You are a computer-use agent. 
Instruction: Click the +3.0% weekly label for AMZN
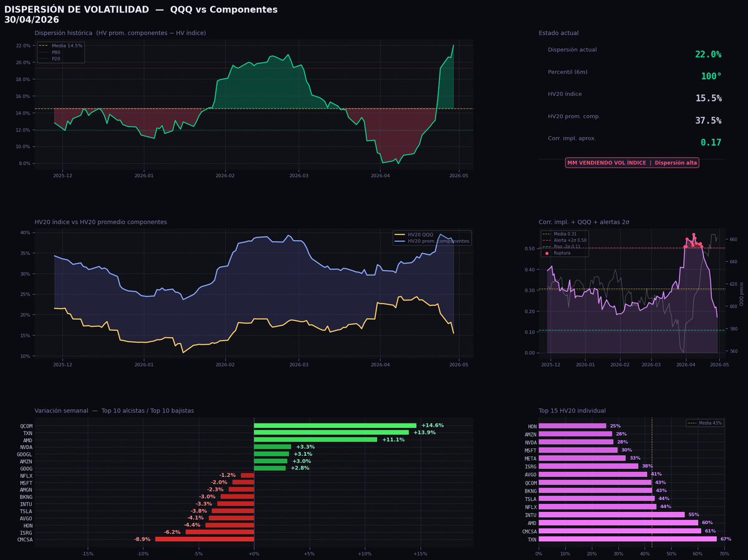click(x=302, y=461)
